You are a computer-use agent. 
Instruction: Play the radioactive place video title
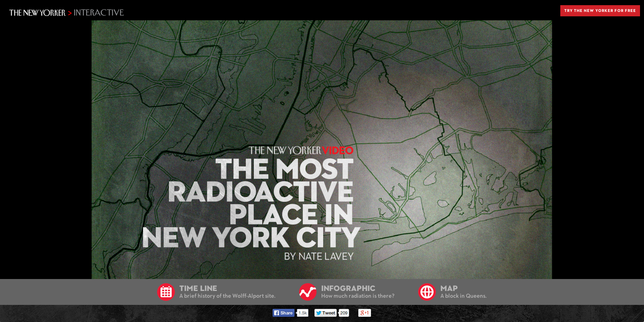pos(251,203)
